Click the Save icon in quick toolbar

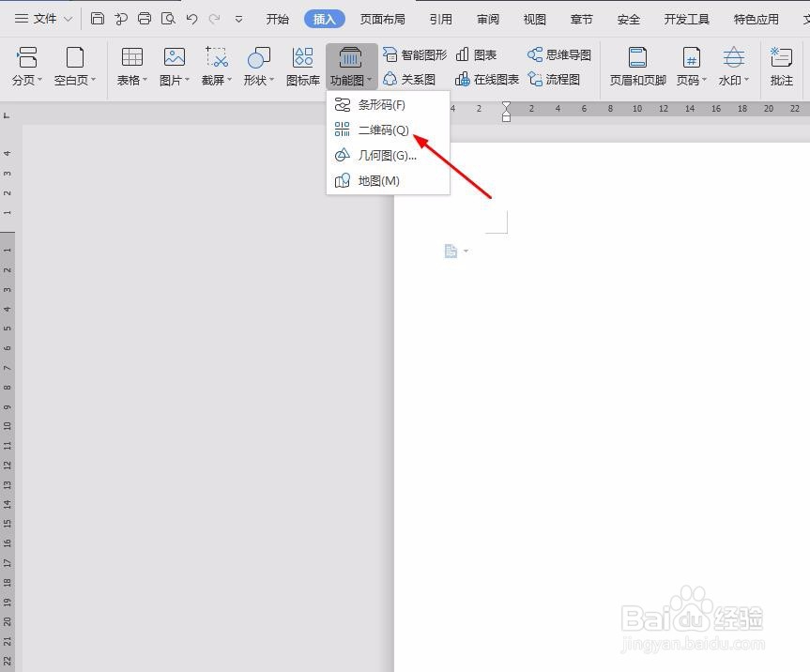97,19
